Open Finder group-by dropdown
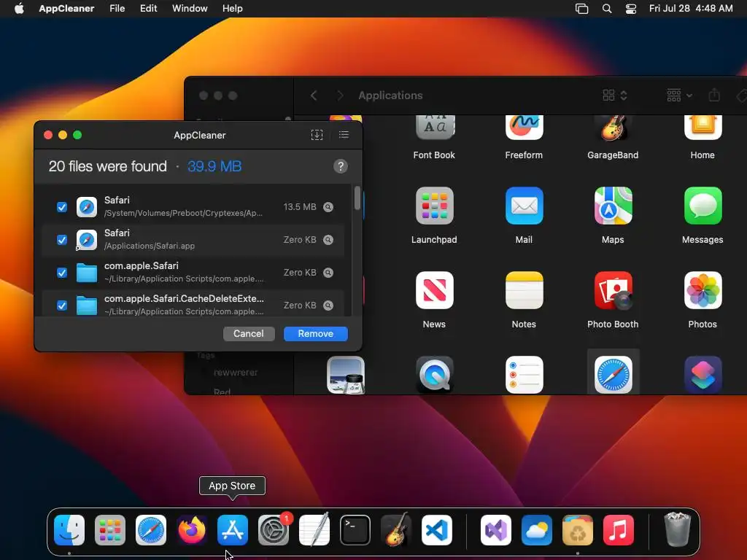The image size is (747, 560). [x=679, y=96]
